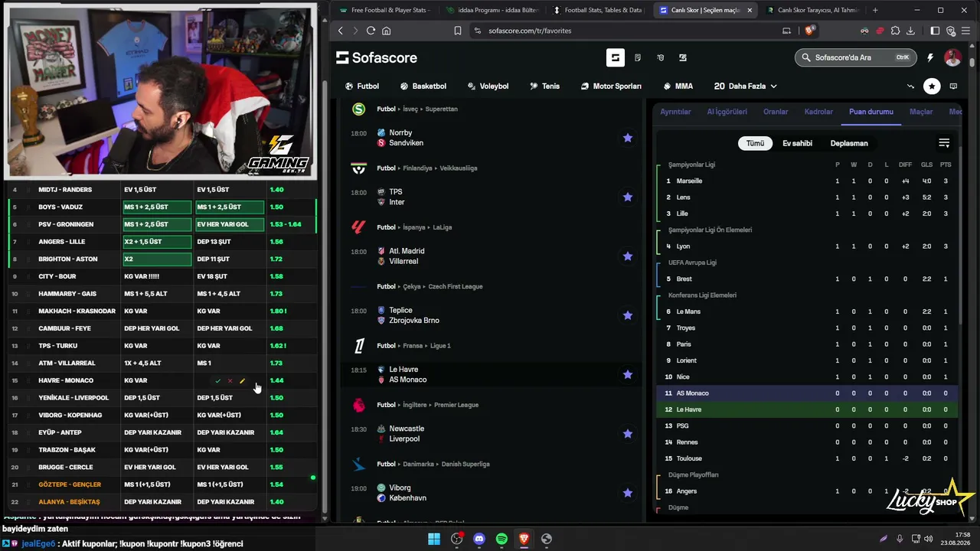Open Marseille in the standings table

pyautogui.click(x=689, y=181)
